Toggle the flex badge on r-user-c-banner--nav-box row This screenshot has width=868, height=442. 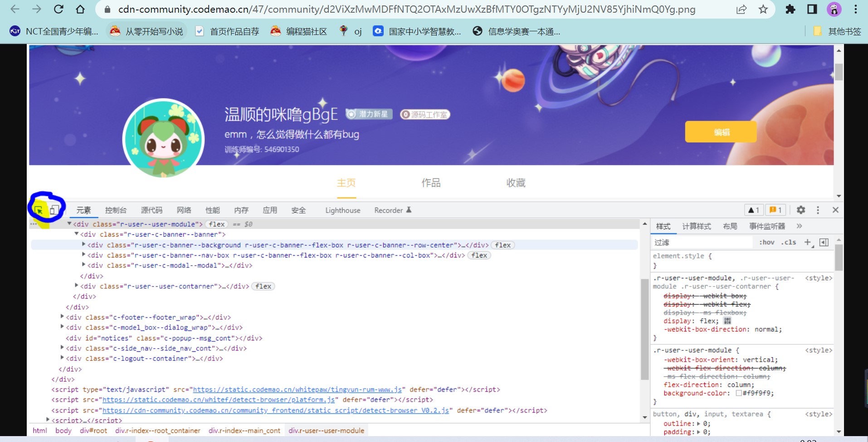[479, 255]
